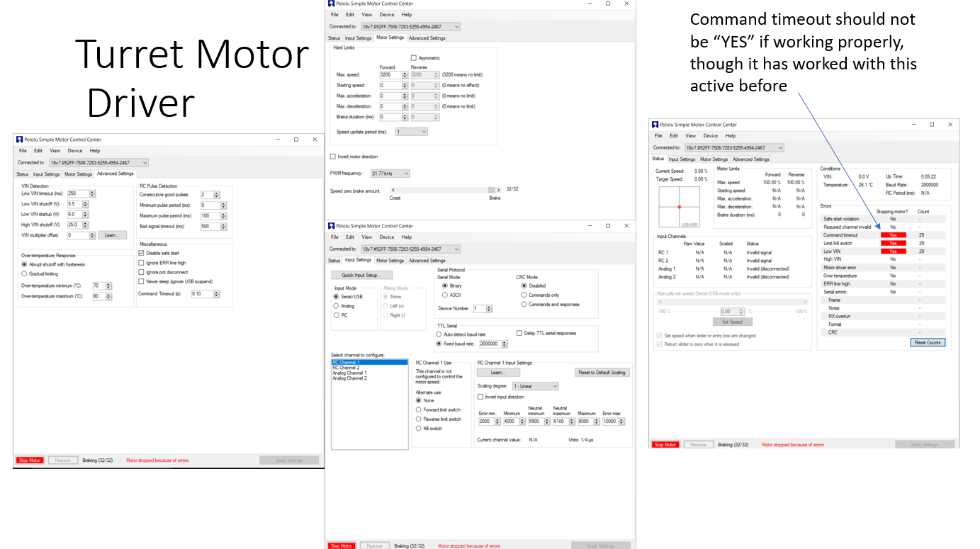Select Gradual limiting over-temperature response
The height and width of the screenshot is (549, 980).
(x=24, y=273)
